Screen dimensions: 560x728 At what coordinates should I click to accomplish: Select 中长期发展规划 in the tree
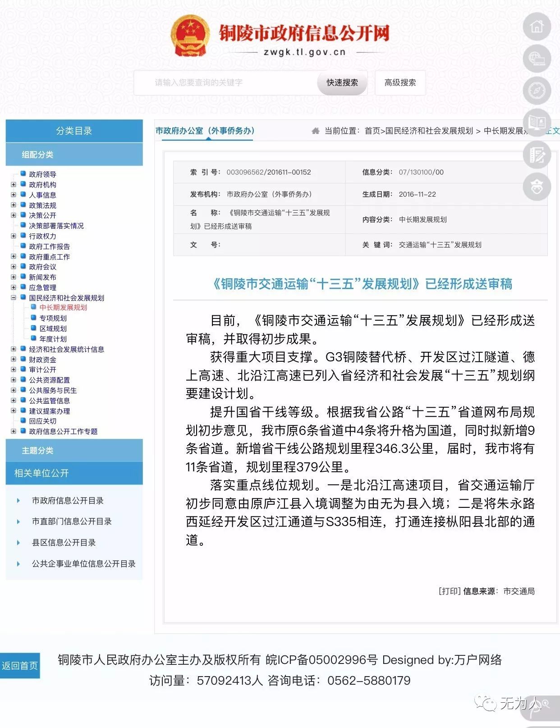(x=63, y=308)
